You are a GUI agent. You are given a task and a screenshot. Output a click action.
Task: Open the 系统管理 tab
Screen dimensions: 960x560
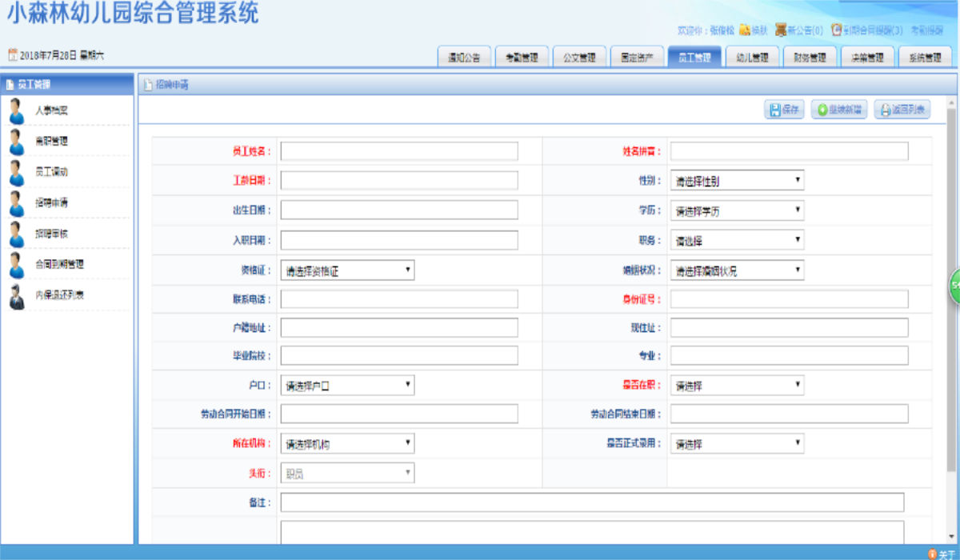(925, 57)
